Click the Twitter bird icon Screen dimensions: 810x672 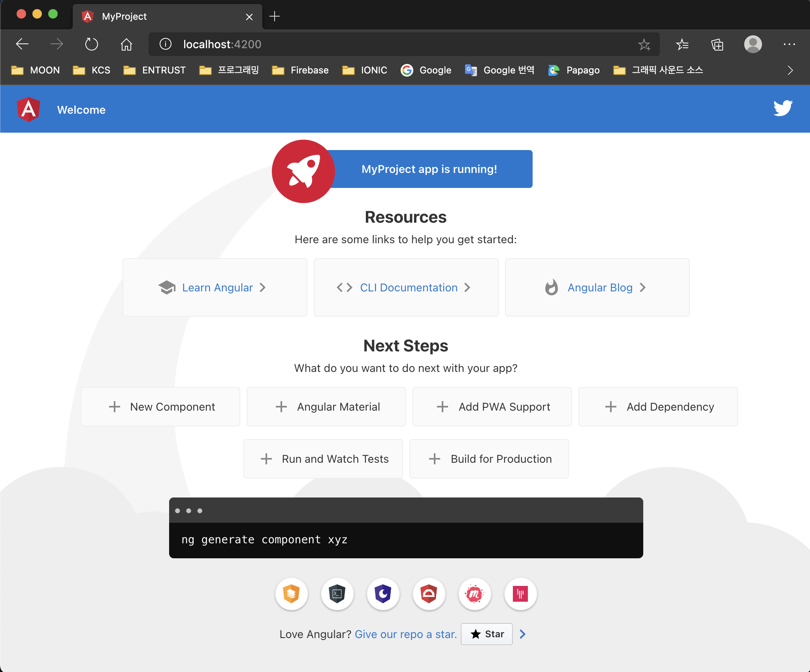pos(783,108)
